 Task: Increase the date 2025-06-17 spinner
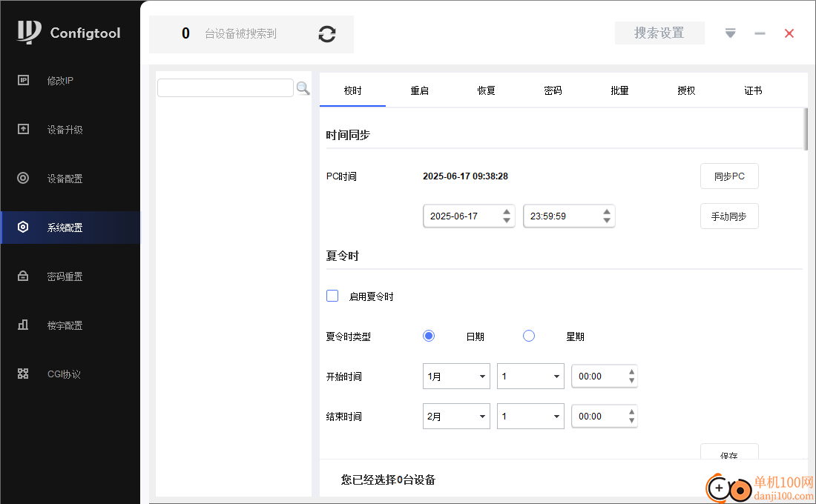pos(507,212)
